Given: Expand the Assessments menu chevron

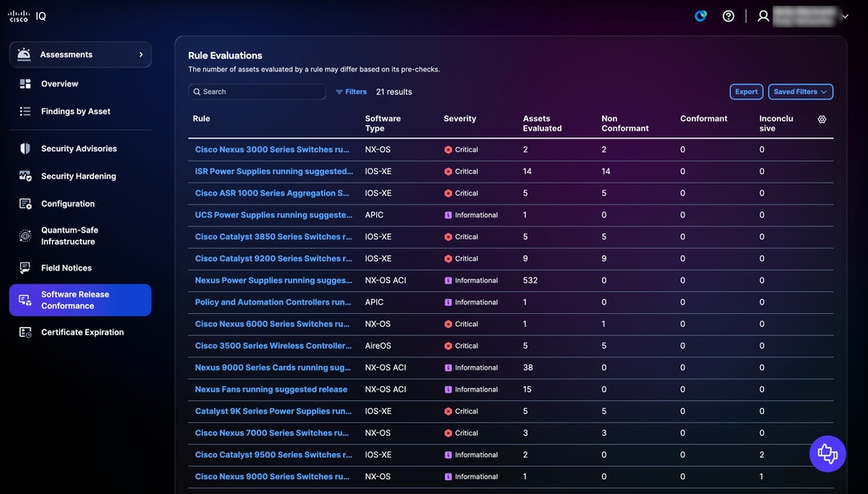Looking at the screenshot, I should [141, 54].
